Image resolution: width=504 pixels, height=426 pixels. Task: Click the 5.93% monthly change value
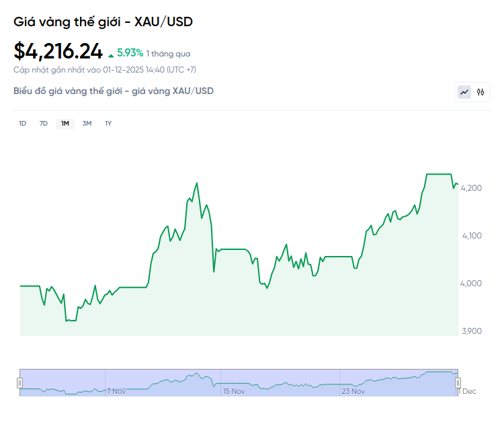click(x=130, y=52)
